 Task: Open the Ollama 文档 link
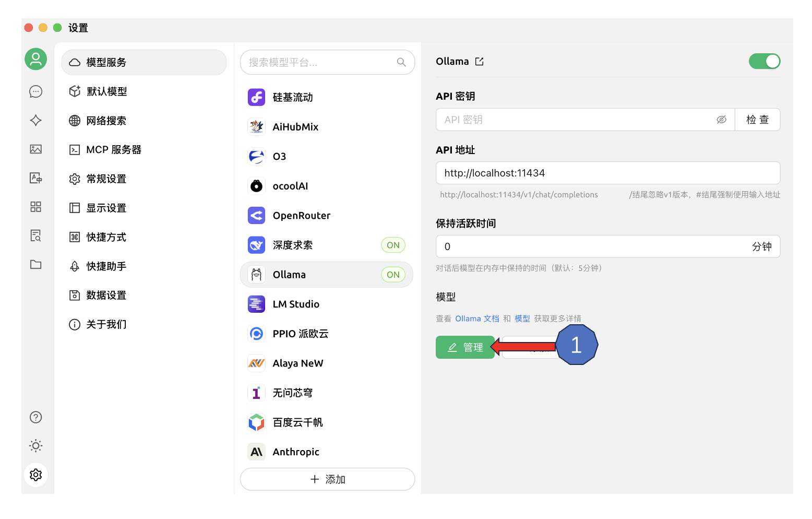pyautogui.click(x=477, y=319)
